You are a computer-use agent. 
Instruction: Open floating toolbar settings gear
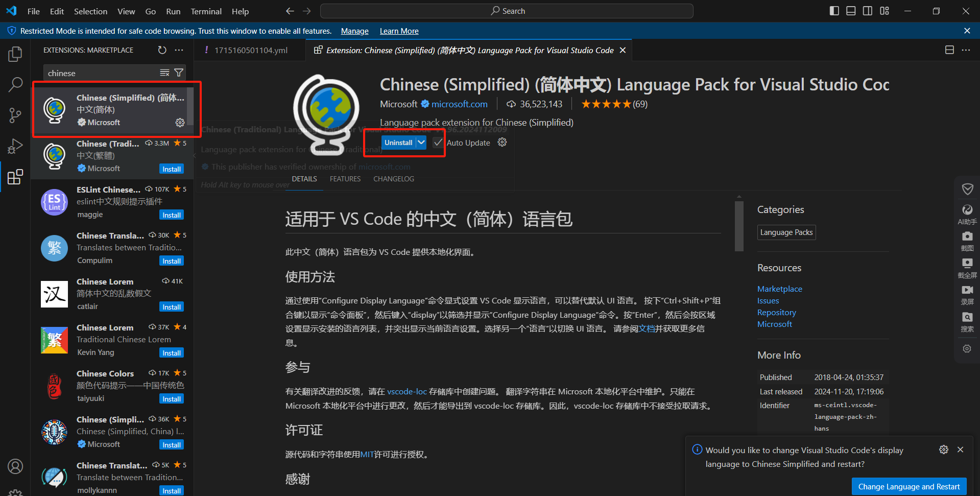[x=967, y=349]
